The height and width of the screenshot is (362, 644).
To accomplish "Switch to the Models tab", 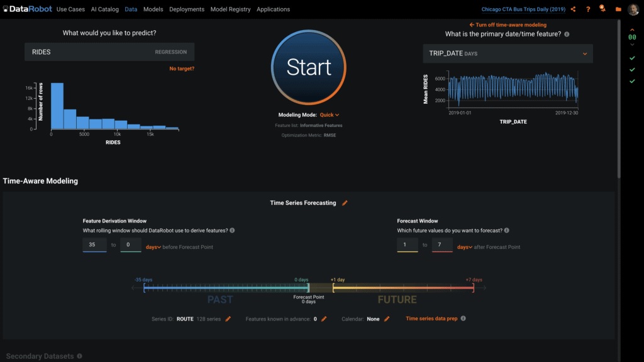I will [x=153, y=9].
